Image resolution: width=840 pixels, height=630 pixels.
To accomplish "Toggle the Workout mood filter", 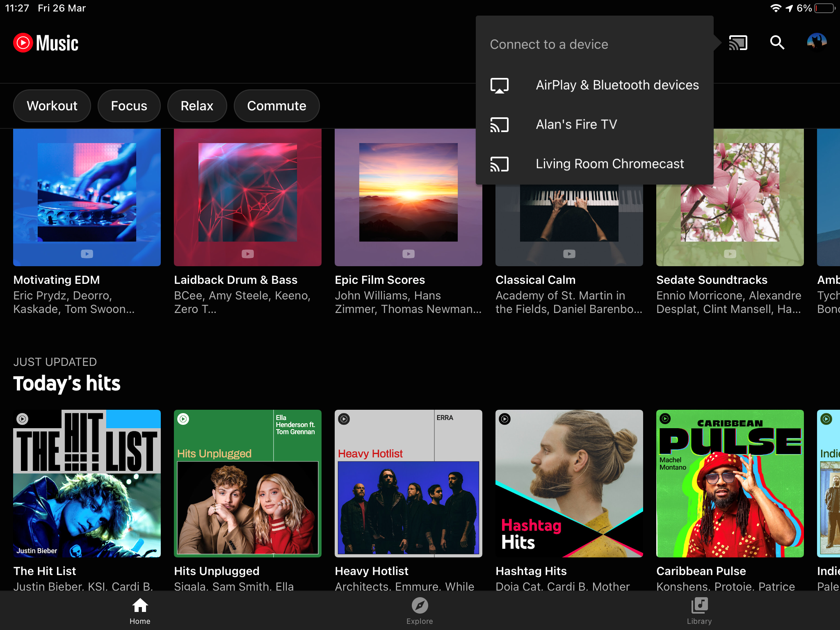I will click(x=52, y=105).
